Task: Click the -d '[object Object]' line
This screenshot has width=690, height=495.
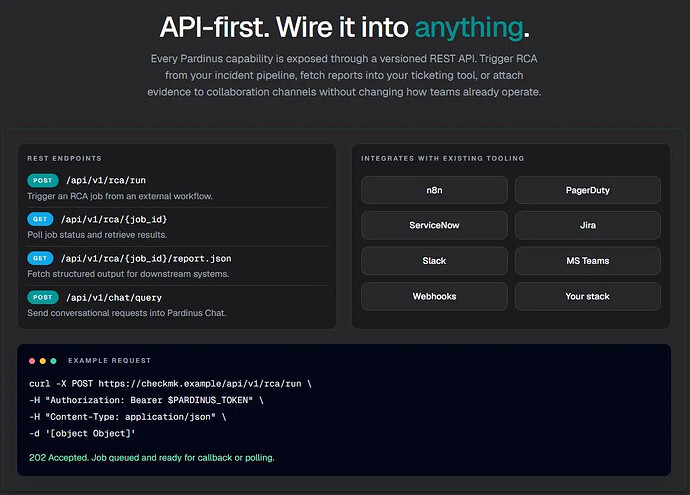Action: 82,434
